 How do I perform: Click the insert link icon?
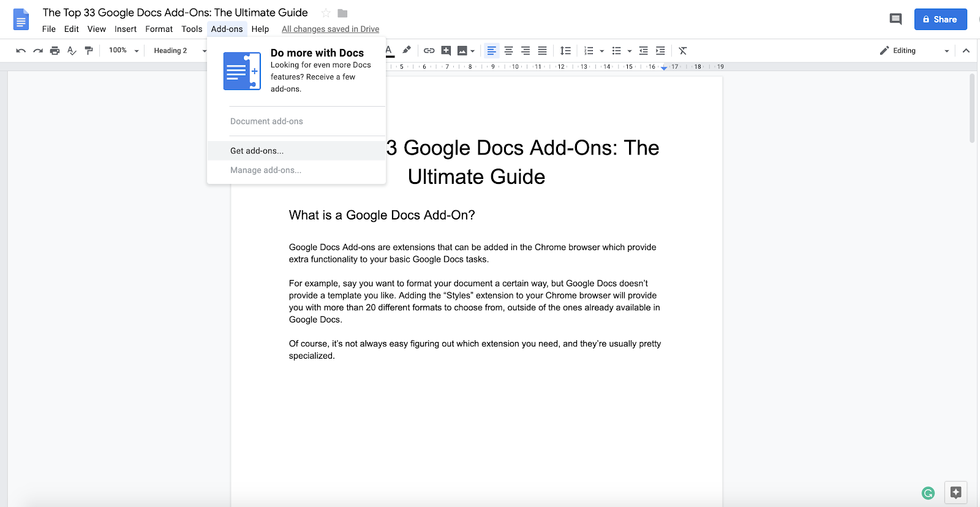429,51
